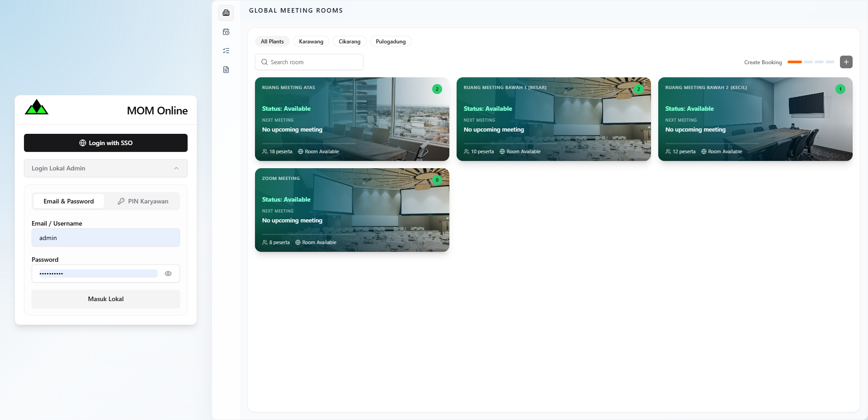Screen dimensions: 868x420
Task: Click No upcoming meeting on Ruang Meeting Bawah 1
Action: click(494, 129)
